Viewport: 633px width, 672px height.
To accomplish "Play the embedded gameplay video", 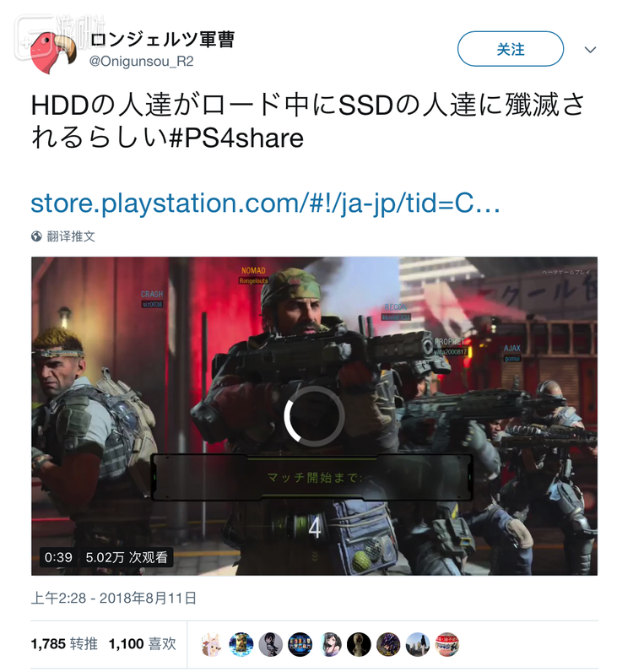I will (314, 415).
